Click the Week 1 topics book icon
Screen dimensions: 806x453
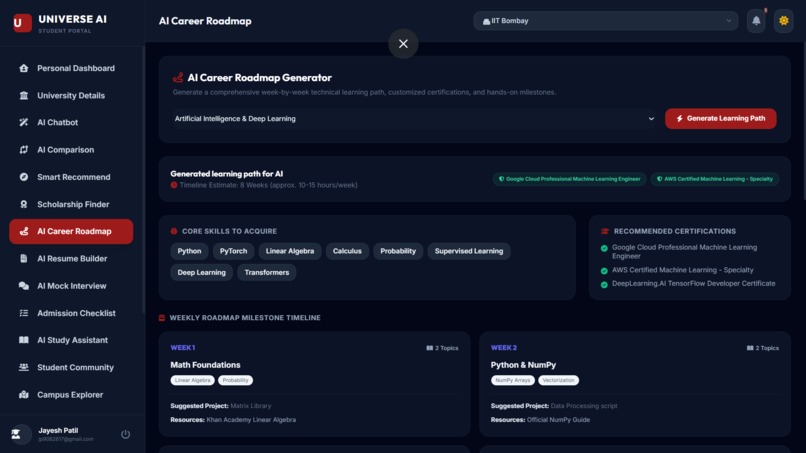[430, 348]
